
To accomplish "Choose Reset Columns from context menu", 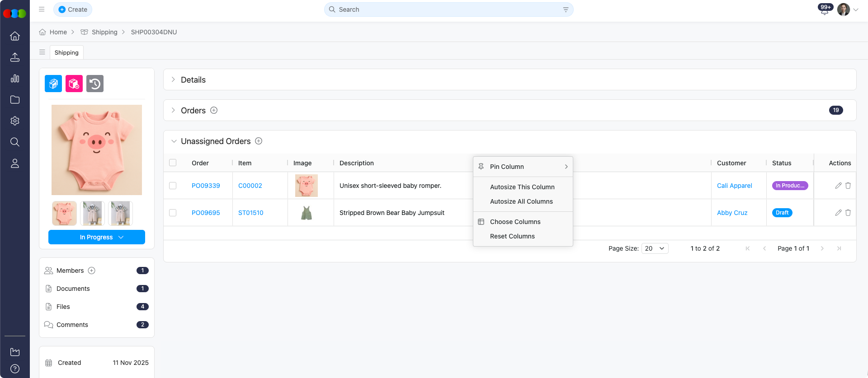I will coord(512,236).
